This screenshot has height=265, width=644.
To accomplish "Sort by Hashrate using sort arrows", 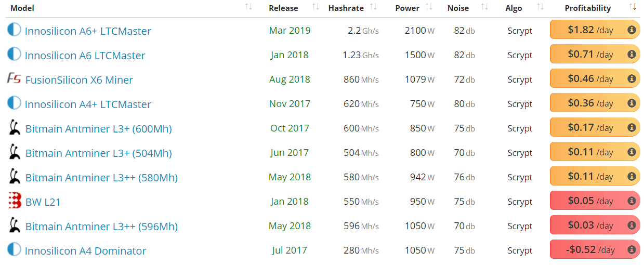I will coord(373,7).
